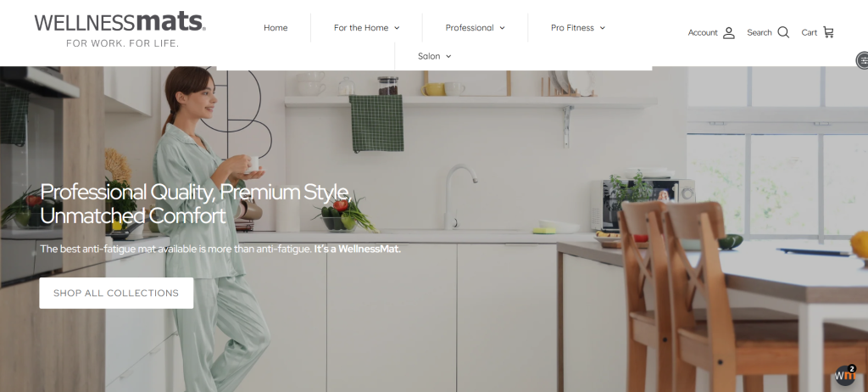The image size is (868, 392).
Task: Click the Shop All Collections button
Action: [x=116, y=293]
